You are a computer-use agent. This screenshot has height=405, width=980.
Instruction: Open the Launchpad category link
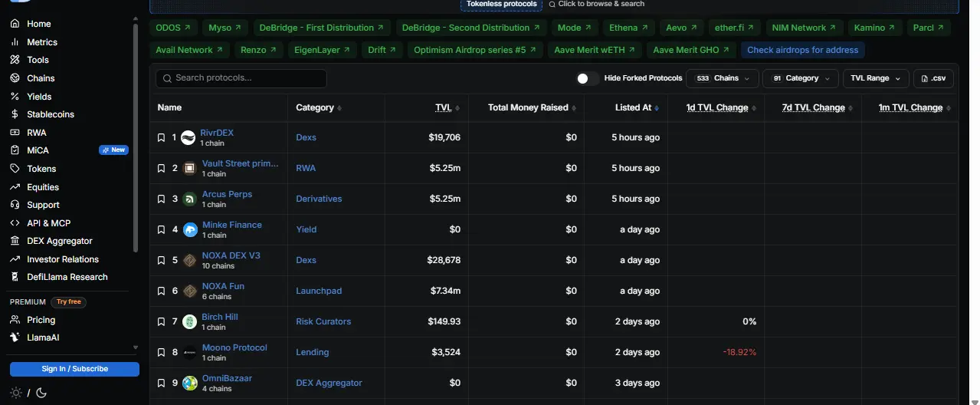(x=319, y=291)
